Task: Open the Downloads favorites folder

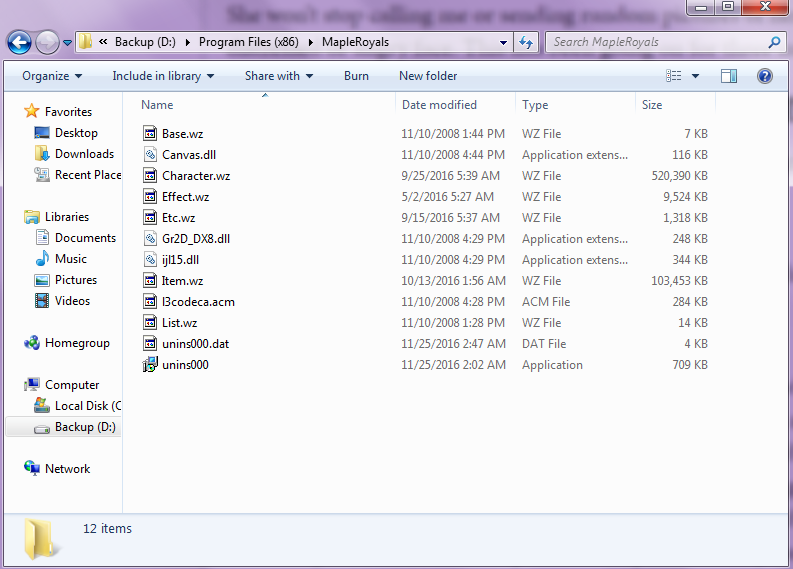Action: click(x=84, y=154)
